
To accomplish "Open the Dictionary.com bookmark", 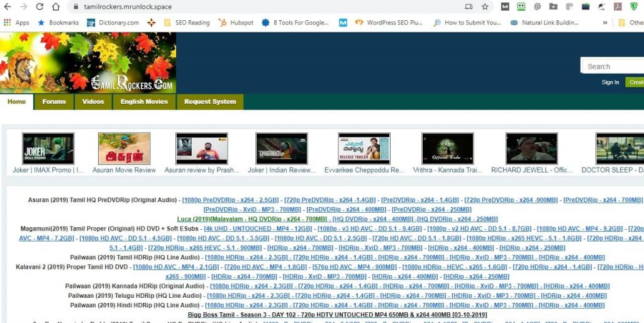I will pyautogui.click(x=113, y=23).
